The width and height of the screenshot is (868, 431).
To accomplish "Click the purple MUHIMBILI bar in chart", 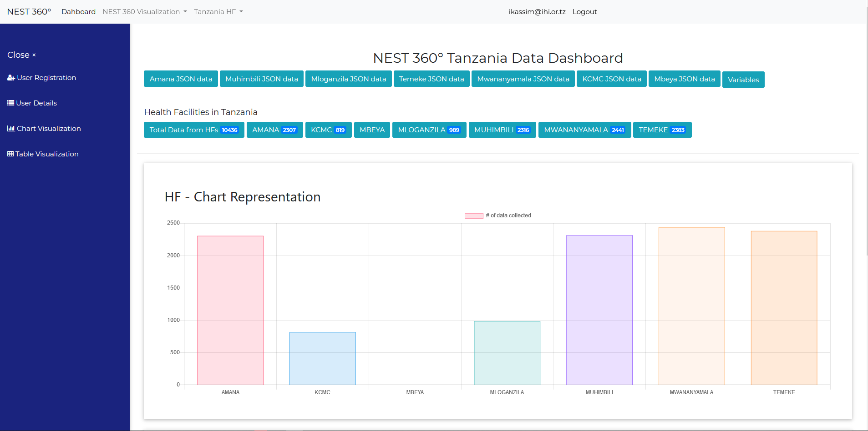I will pyautogui.click(x=599, y=310).
